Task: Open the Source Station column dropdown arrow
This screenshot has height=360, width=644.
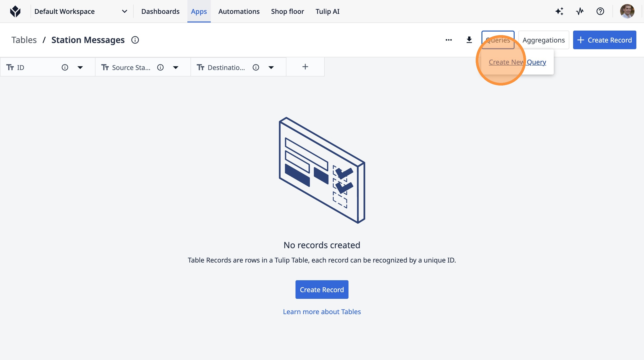Action: click(x=175, y=68)
